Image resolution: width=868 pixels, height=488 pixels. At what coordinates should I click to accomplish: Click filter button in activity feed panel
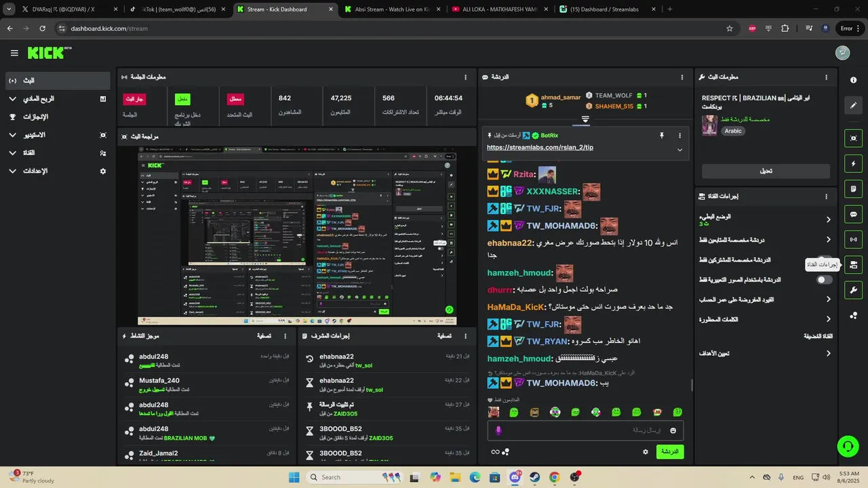pos(264,336)
